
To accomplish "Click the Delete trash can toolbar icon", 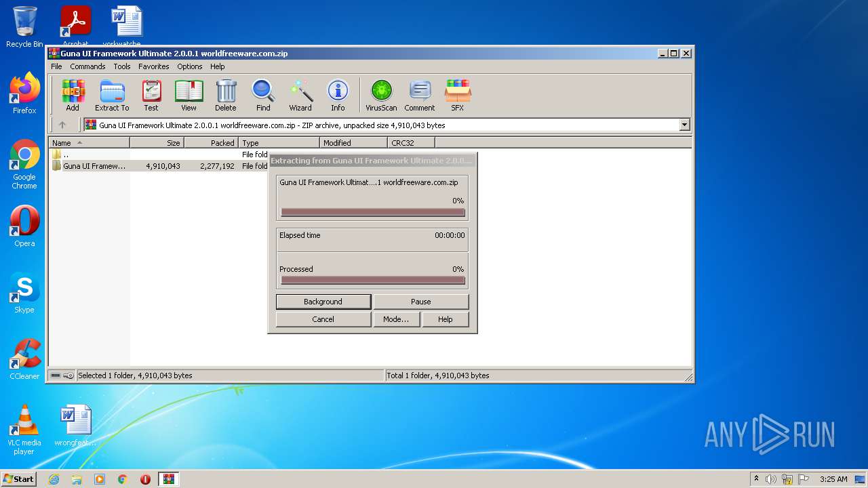I will 226,95.
